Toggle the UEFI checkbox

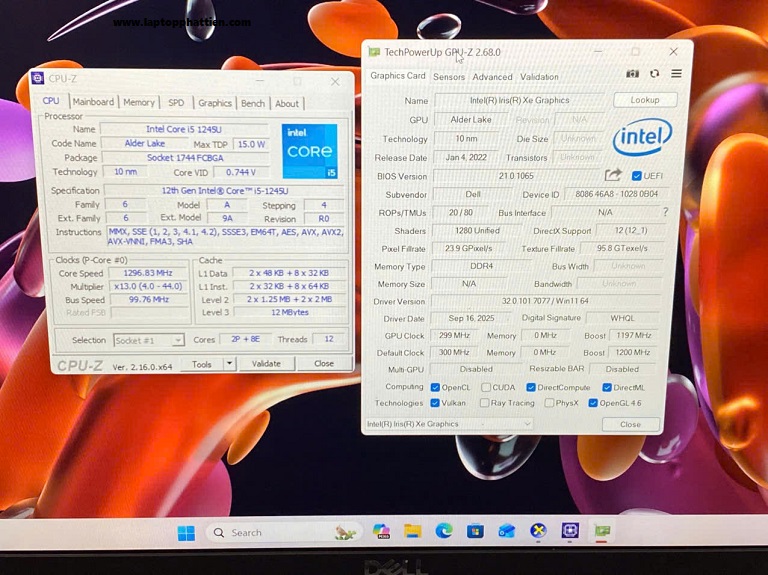pos(637,176)
